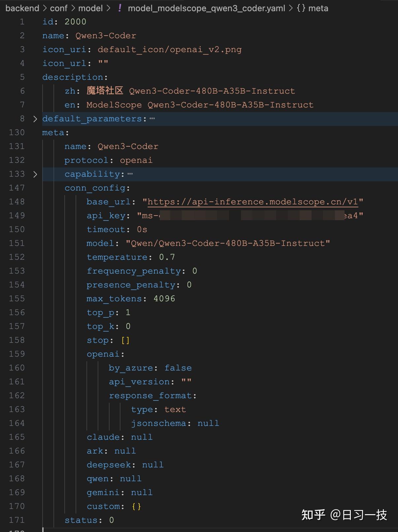The height and width of the screenshot is (532, 398).
Task: Click the curly braces meta symbol icon
Action: pyautogui.click(x=301, y=8)
